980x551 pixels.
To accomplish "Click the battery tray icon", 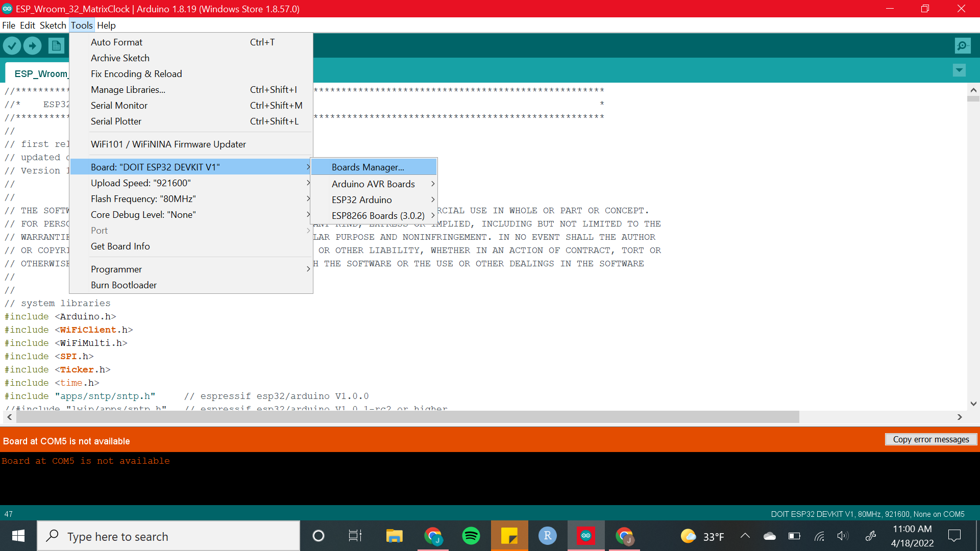I will [x=794, y=536].
